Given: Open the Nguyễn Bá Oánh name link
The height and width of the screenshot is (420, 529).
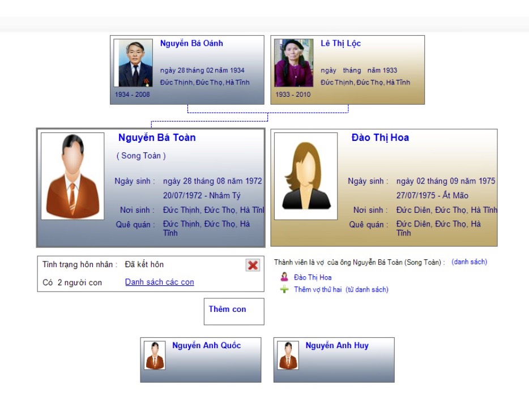Looking at the screenshot, I should tap(191, 44).
